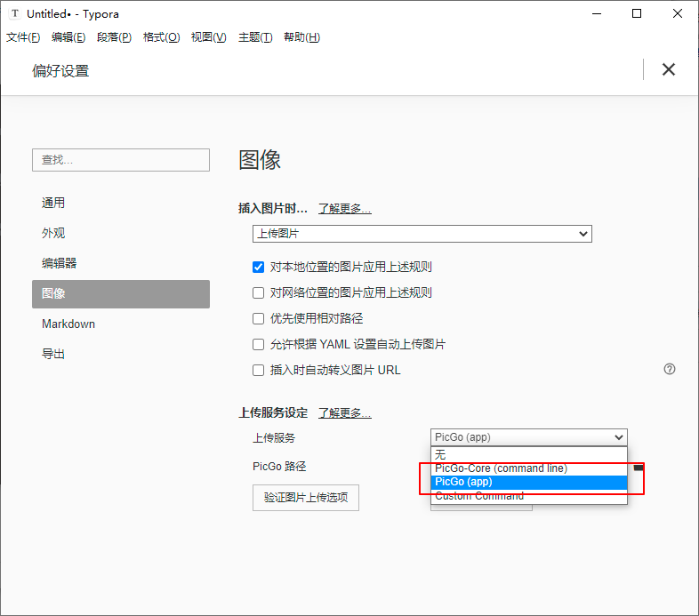Choose Custom Command from upload service list
This screenshot has width=699, height=616.
point(479,496)
